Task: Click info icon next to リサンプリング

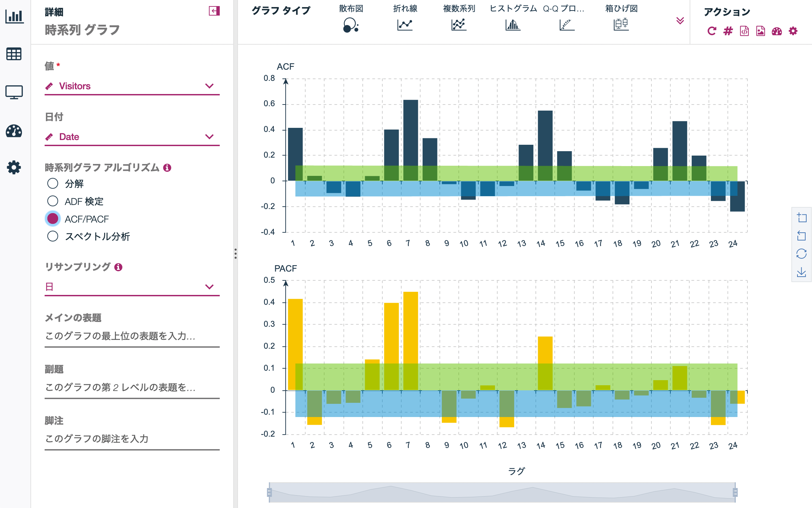Action: [118, 267]
